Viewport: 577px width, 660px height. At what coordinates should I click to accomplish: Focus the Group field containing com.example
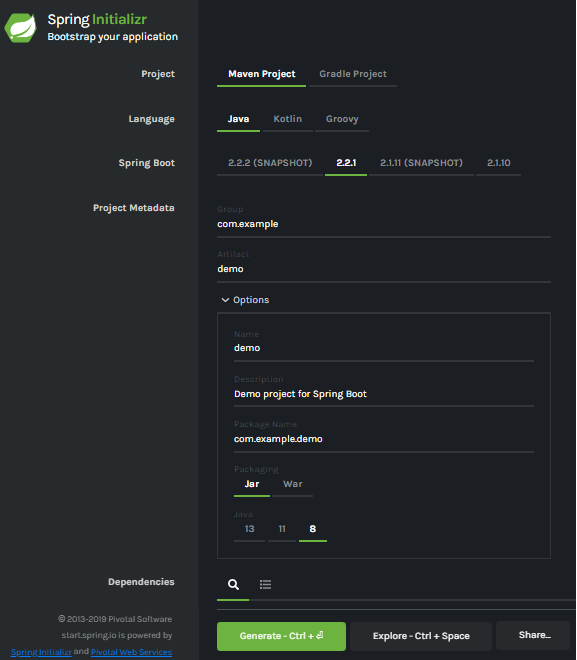click(x=384, y=224)
